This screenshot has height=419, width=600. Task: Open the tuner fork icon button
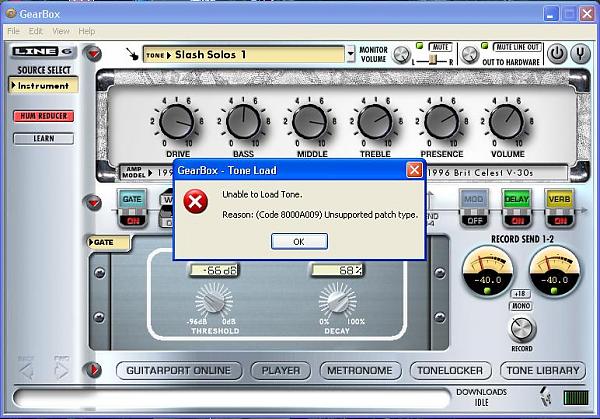pos(581,54)
